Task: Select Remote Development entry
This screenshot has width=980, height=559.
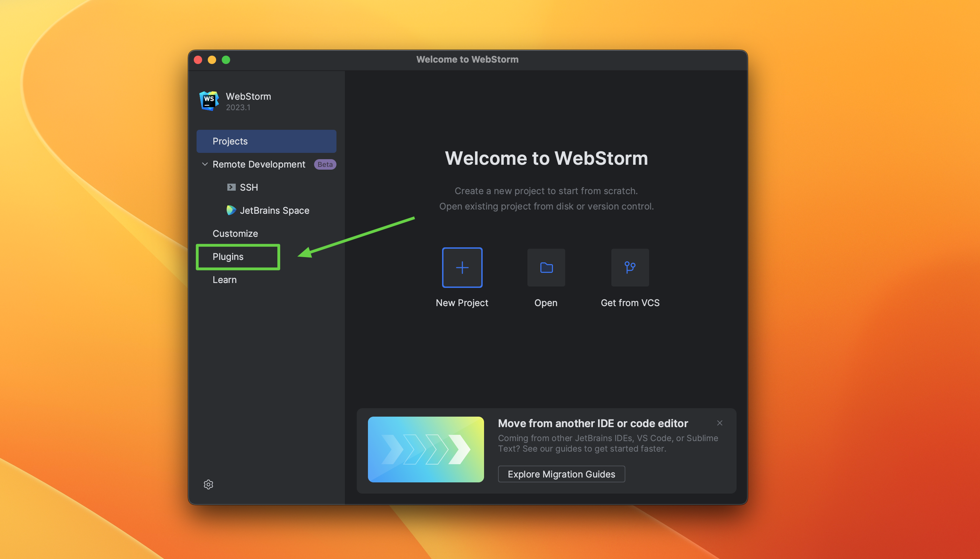Action: (259, 164)
